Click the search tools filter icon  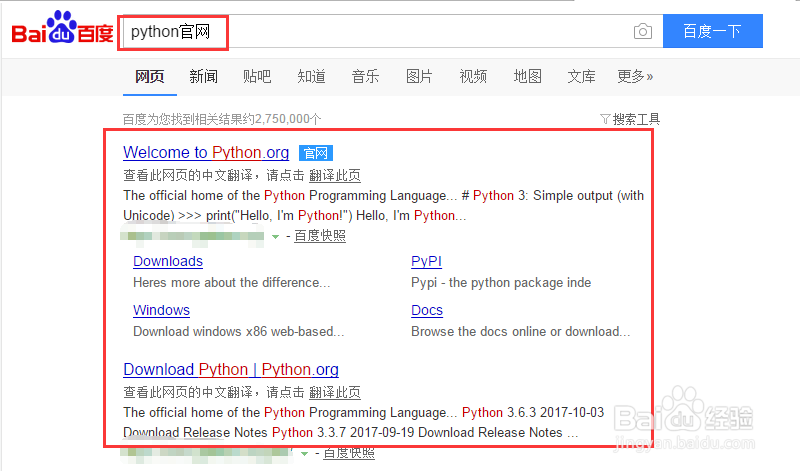[x=605, y=119]
